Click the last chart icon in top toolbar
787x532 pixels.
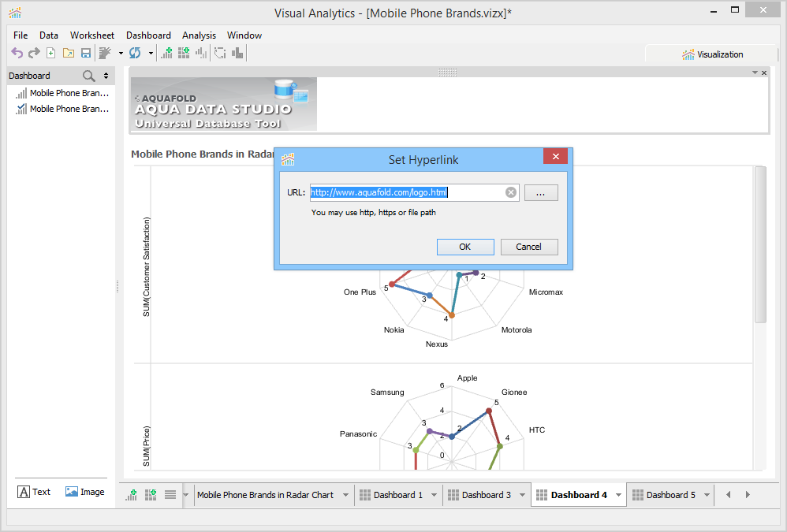click(237, 53)
